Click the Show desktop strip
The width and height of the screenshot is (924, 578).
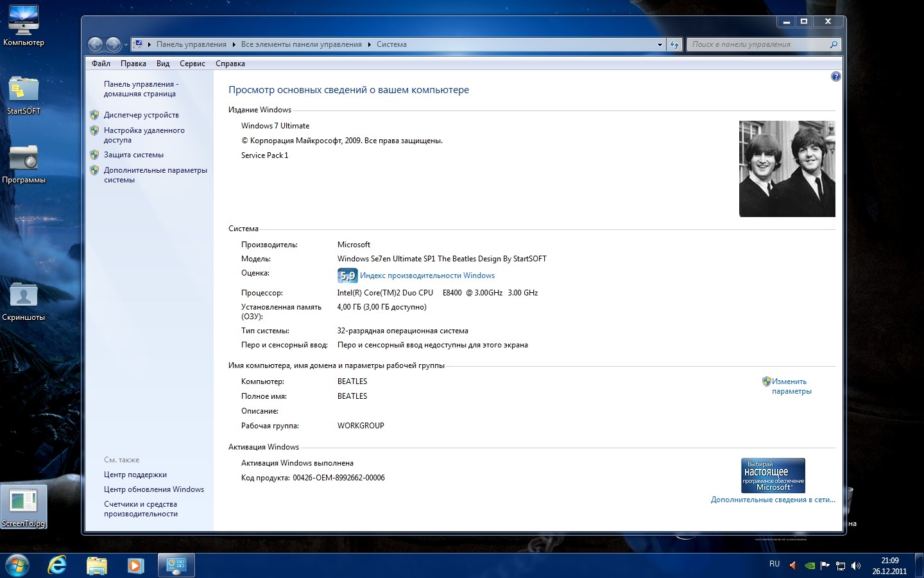[919, 565]
